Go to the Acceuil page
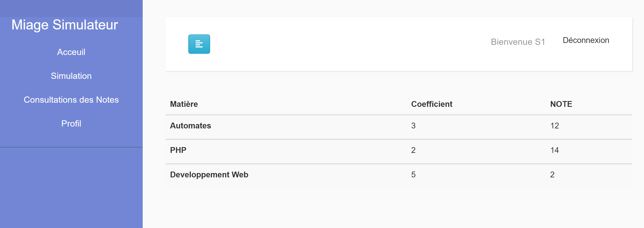The height and width of the screenshot is (228, 644). tap(71, 52)
